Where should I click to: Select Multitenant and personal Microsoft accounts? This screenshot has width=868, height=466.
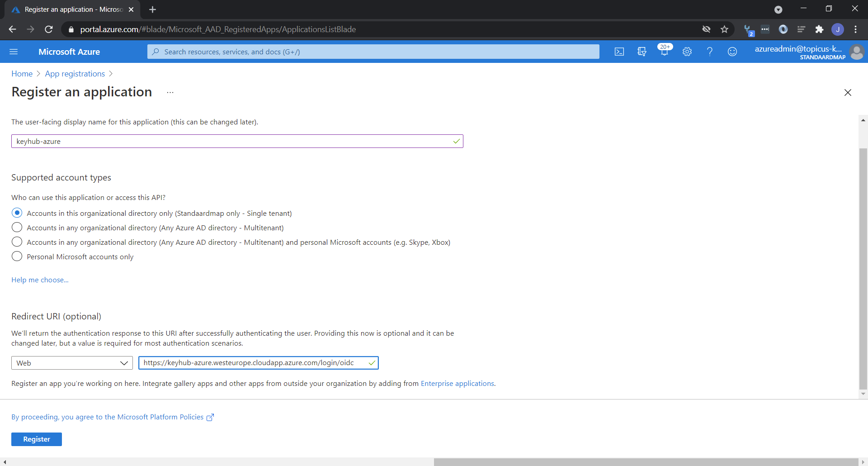[x=17, y=242]
